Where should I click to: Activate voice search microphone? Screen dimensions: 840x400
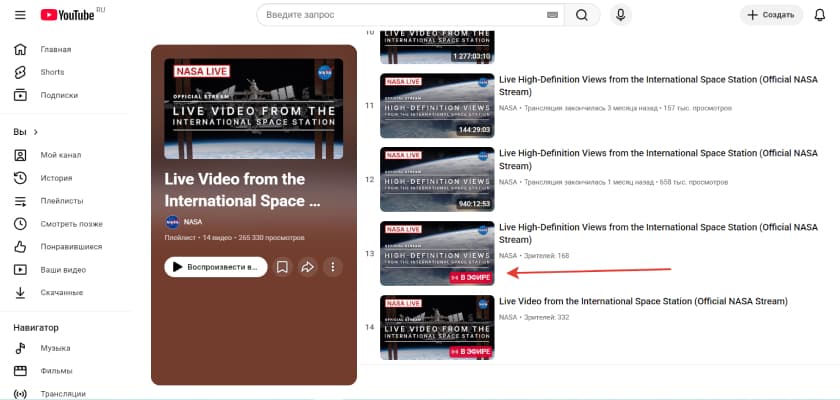tap(620, 15)
